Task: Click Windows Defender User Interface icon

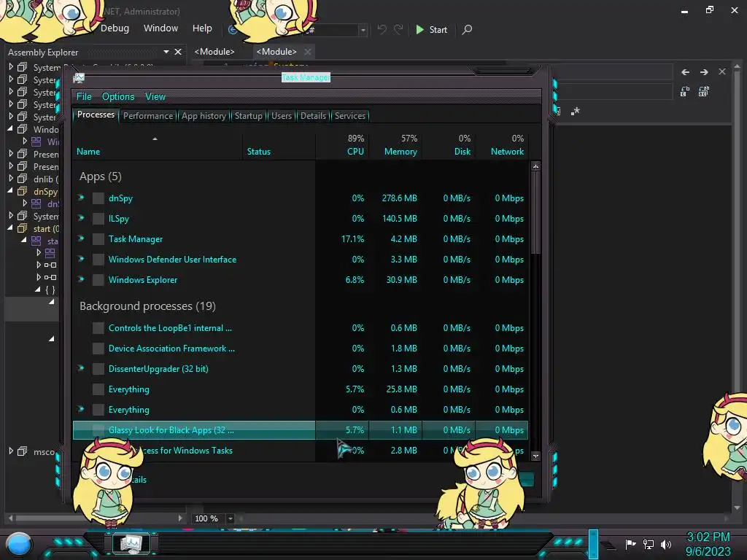Action: pyautogui.click(x=98, y=260)
